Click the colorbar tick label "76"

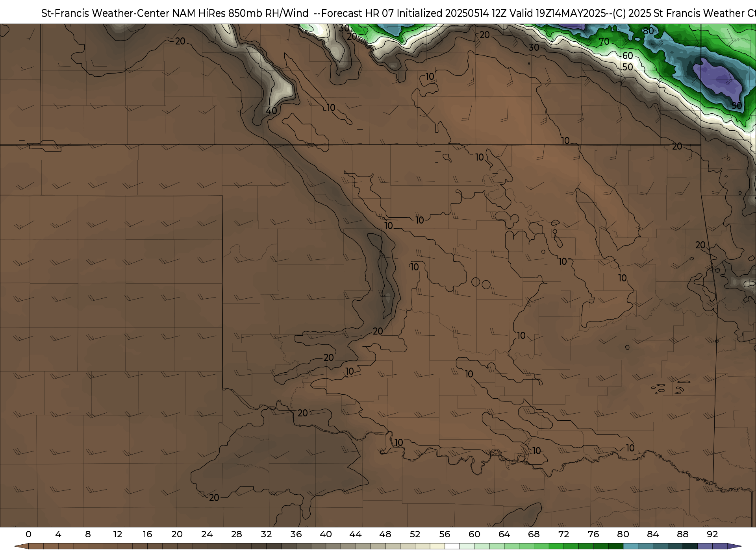point(593,534)
